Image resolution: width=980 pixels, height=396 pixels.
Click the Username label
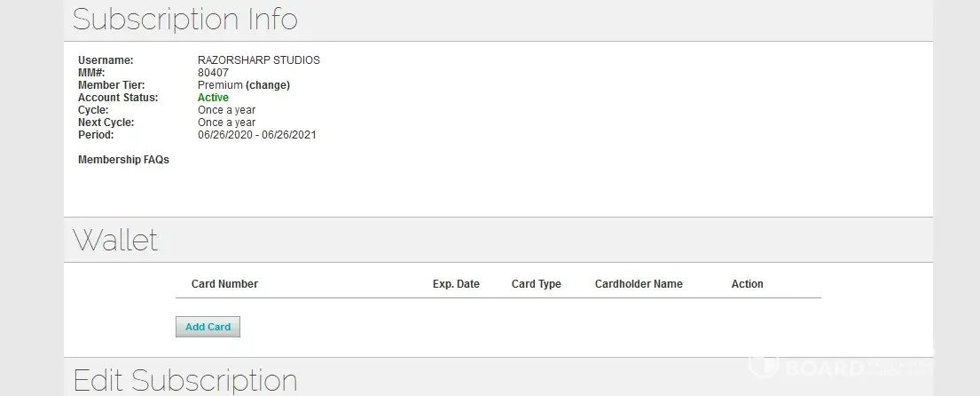point(106,60)
